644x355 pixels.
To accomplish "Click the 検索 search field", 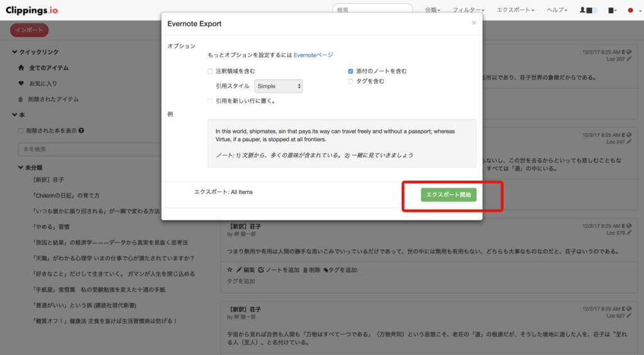I will point(372,10).
